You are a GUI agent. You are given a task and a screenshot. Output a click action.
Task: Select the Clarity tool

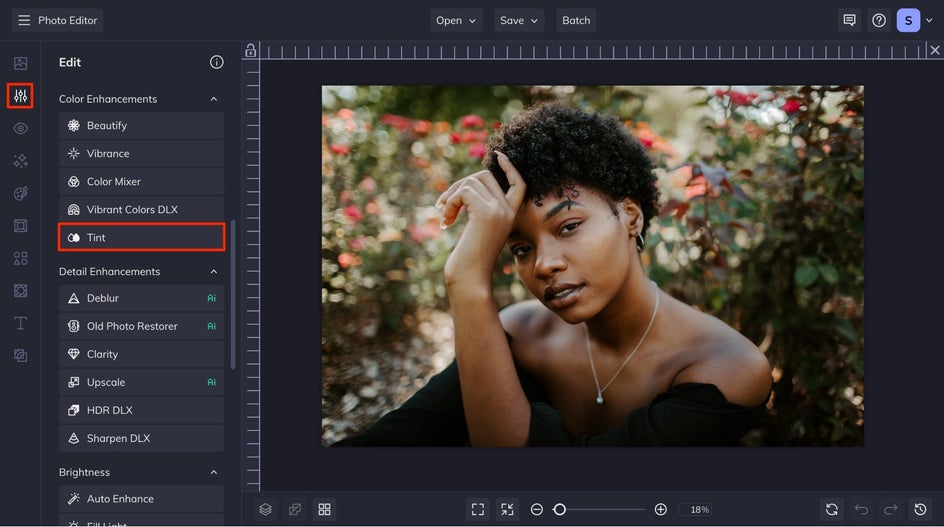pos(141,354)
